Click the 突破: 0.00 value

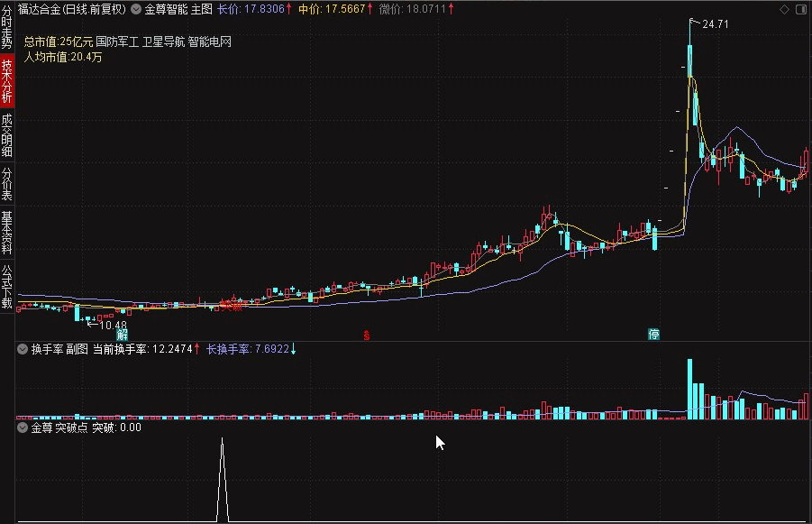pos(116,427)
